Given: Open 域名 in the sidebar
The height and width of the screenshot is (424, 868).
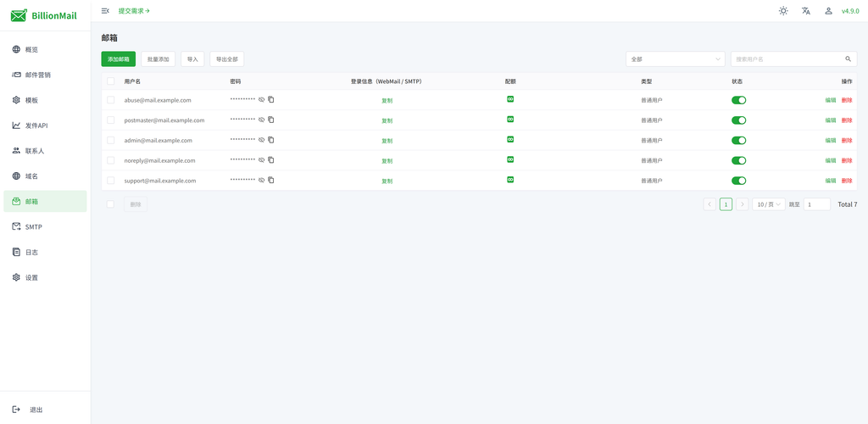Looking at the screenshot, I should (x=45, y=176).
